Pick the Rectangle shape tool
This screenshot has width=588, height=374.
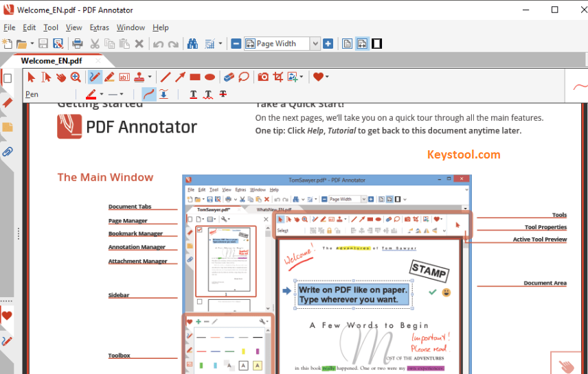(x=195, y=78)
